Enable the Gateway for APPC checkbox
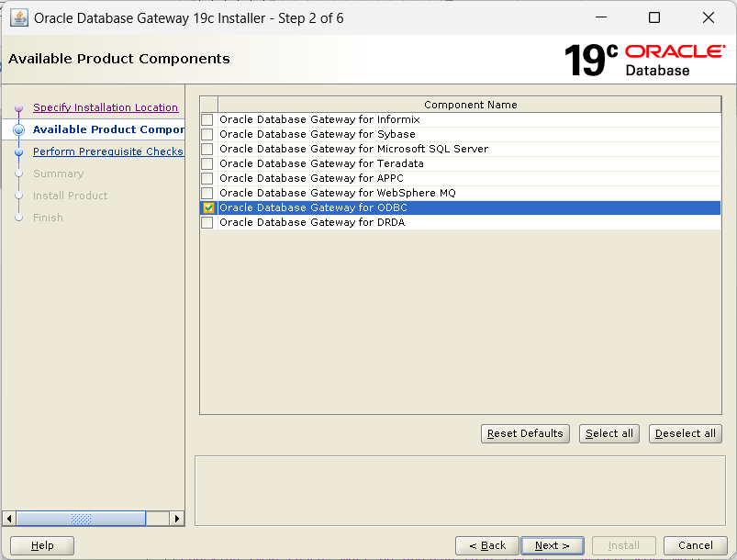 coord(207,178)
